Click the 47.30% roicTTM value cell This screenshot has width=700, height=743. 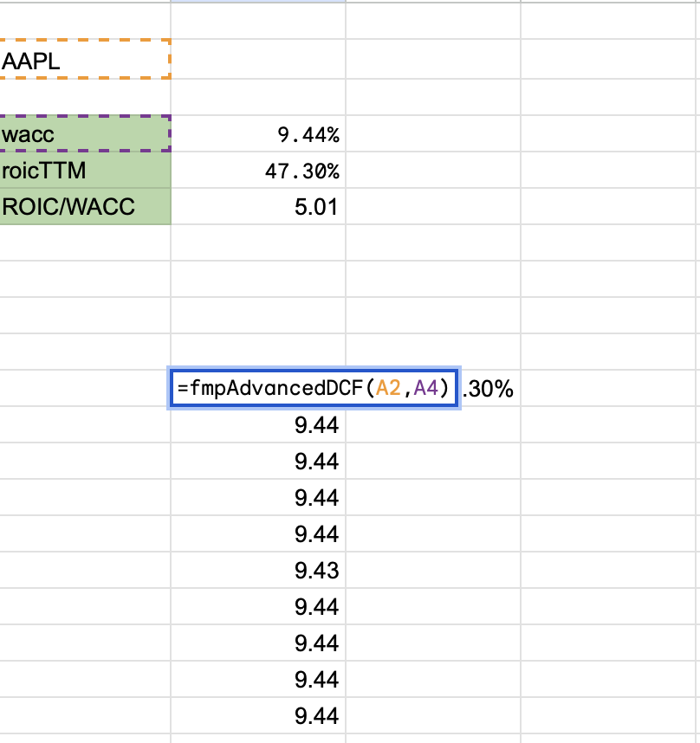[x=258, y=170]
